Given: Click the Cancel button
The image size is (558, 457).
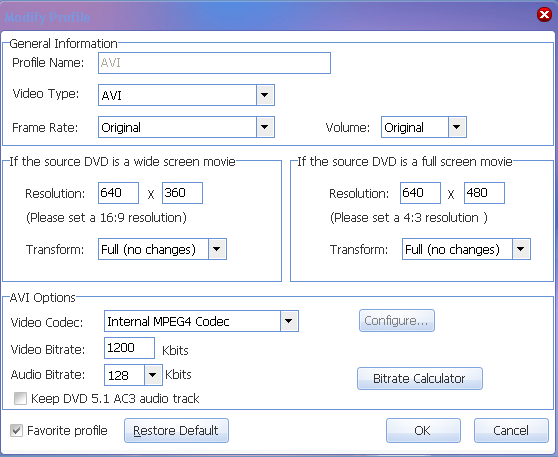Looking at the screenshot, I should click(x=511, y=431).
